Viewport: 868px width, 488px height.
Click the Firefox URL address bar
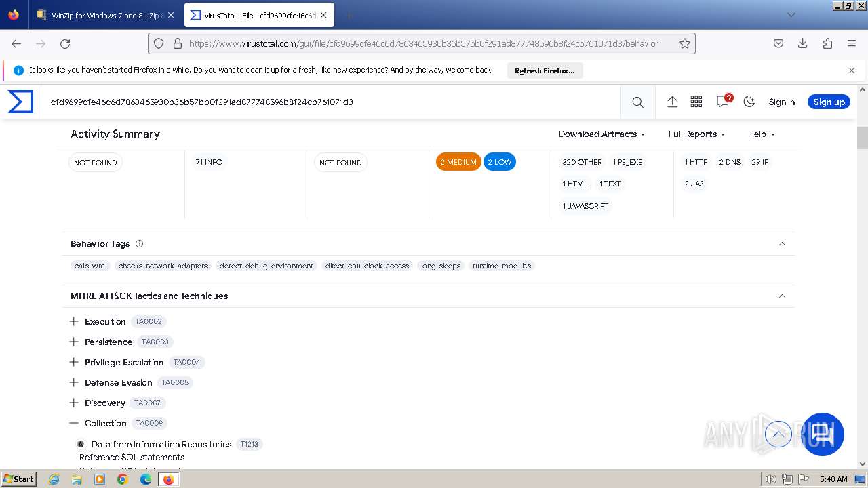click(x=423, y=43)
